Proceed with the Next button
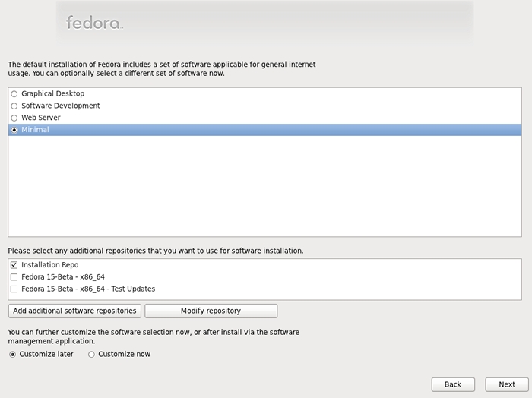Image resolution: width=532 pixels, height=398 pixels. click(507, 384)
